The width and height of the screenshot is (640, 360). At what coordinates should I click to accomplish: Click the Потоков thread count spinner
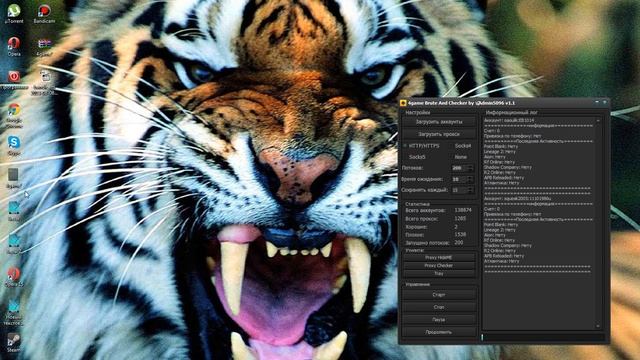(x=462, y=168)
